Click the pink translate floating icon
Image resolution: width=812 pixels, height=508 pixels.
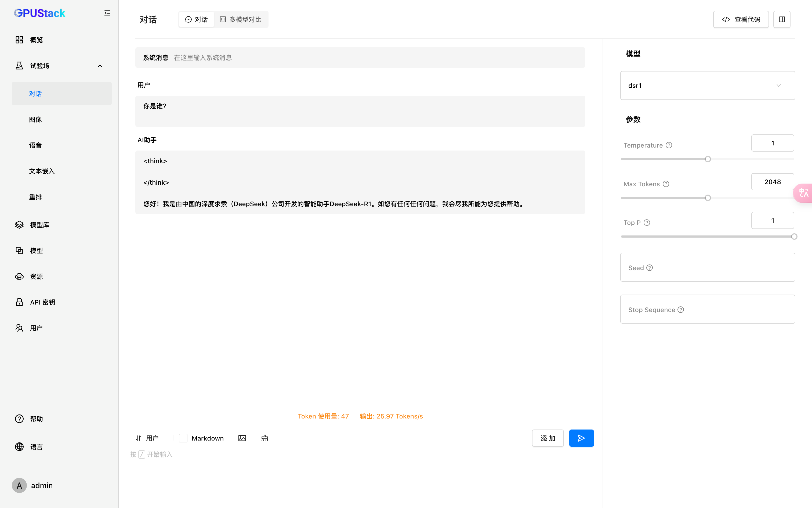tap(803, 193)
